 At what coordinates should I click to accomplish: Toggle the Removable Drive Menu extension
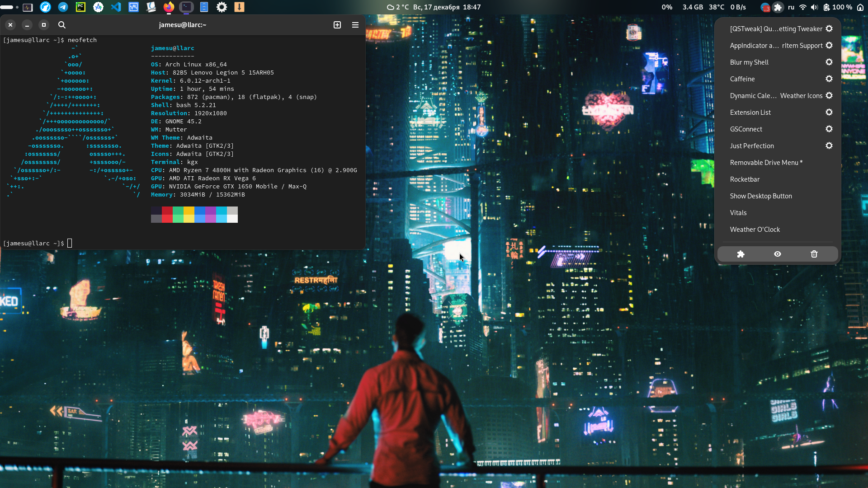pyautogui.click(x=778, y=163)
